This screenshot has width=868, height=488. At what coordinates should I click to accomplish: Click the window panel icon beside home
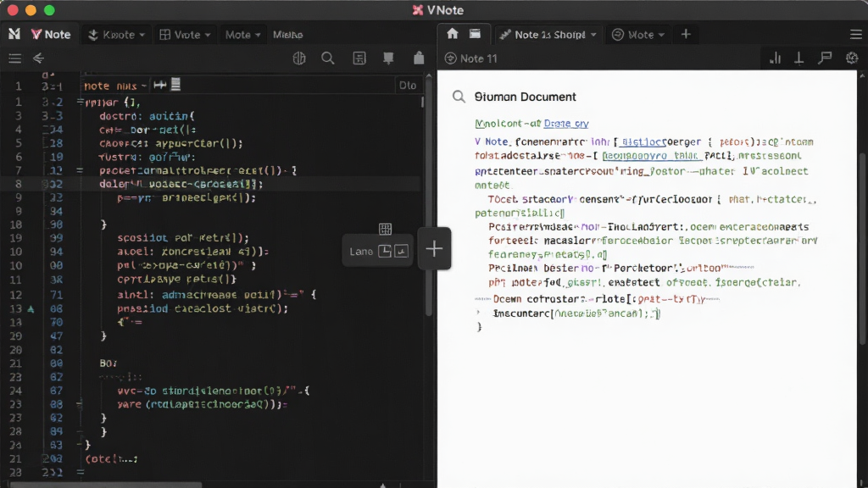[475, 34]
